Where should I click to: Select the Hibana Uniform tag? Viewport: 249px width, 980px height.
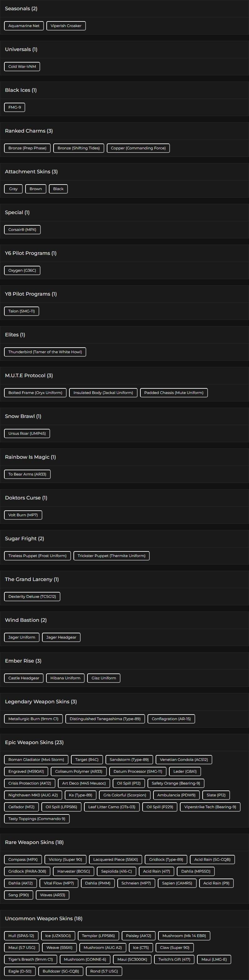65,678
